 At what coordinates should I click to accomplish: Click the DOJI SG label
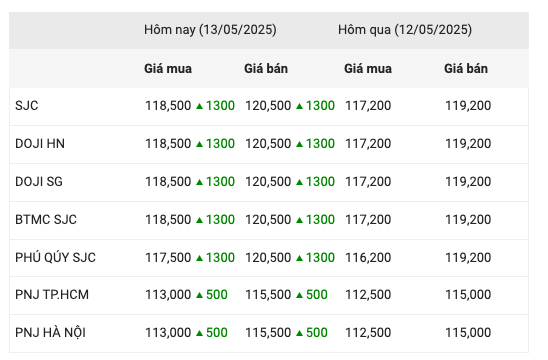tap(39, 182)
